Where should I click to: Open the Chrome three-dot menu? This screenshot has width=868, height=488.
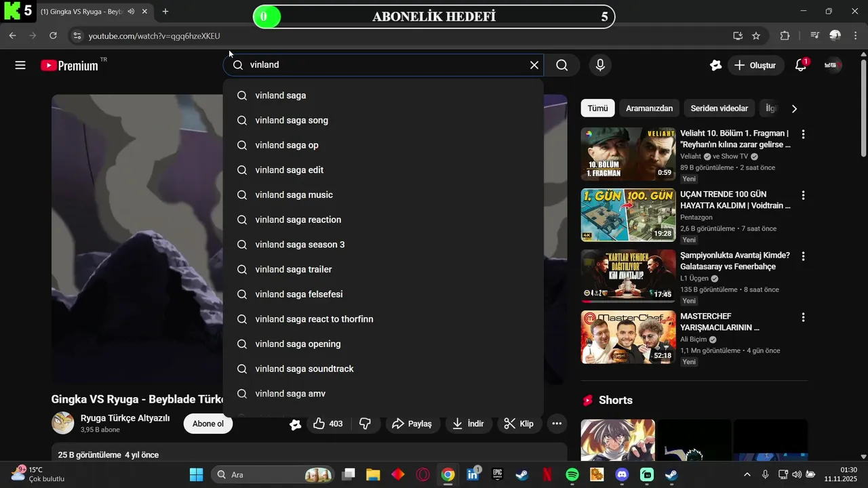pyautogui.click(x=855, y=36)
